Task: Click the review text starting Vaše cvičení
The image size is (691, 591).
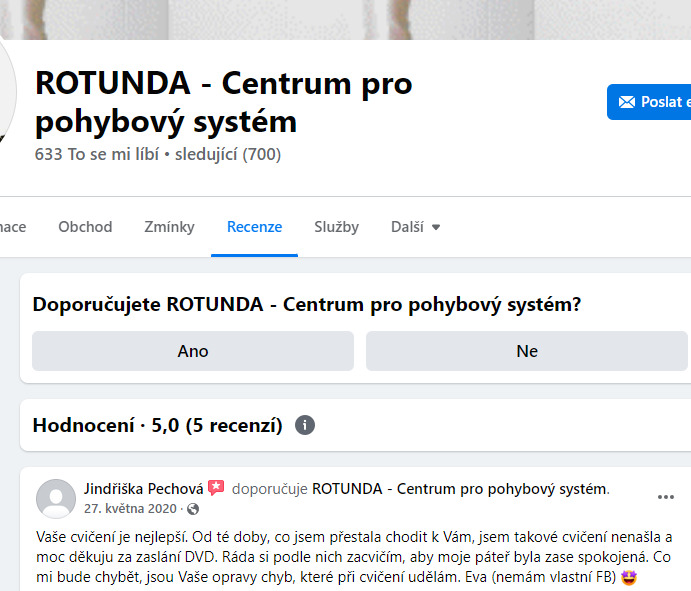Action: (x=354, y=557)
